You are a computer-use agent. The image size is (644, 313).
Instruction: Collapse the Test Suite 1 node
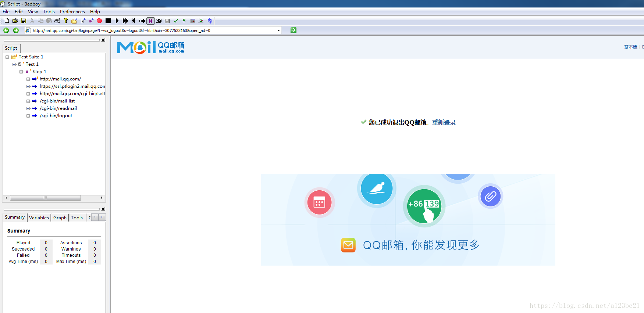[x=7, y=57]
